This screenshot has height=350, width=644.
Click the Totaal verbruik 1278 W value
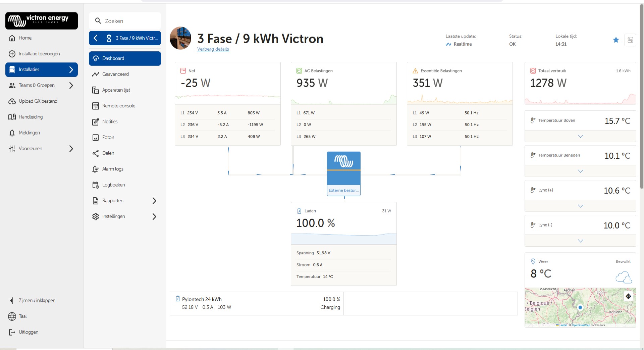(x=548, y=83)
